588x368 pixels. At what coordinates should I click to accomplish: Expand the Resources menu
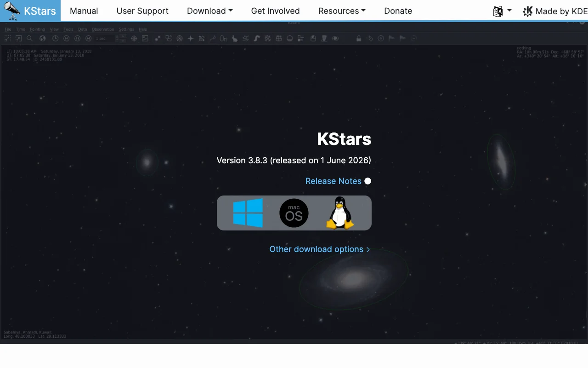pyautogui.click(x=342, y=11)
